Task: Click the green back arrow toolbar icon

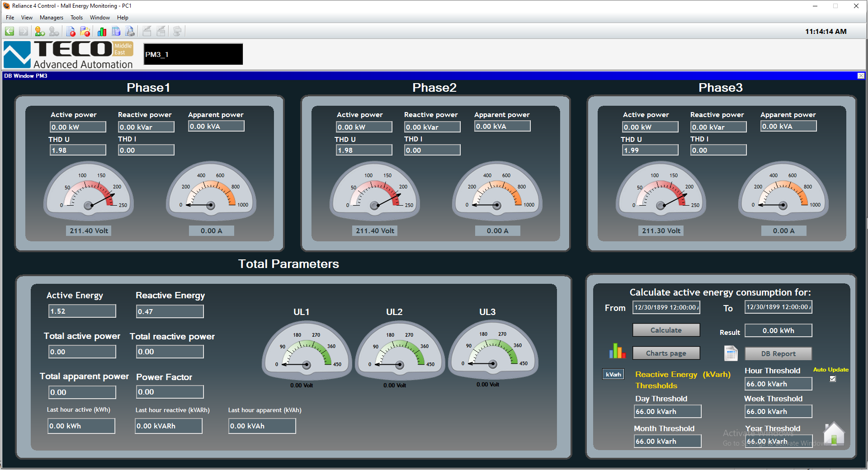Action: 9,31
